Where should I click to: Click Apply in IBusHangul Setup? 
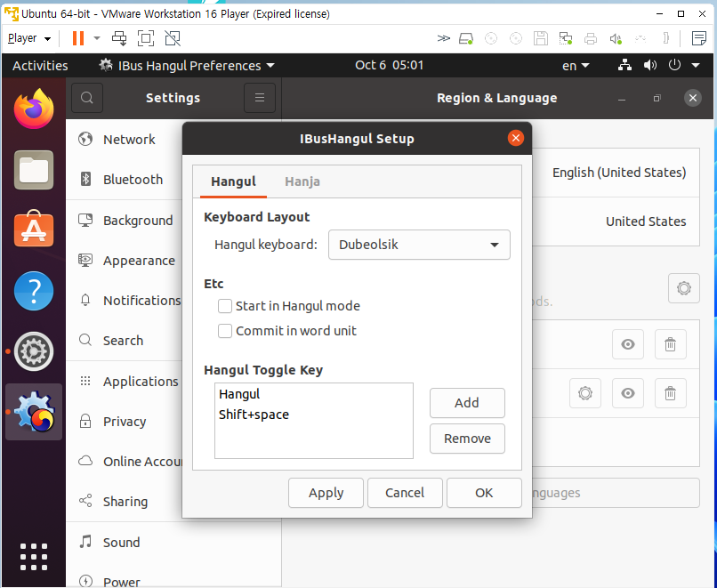(326, 493)
